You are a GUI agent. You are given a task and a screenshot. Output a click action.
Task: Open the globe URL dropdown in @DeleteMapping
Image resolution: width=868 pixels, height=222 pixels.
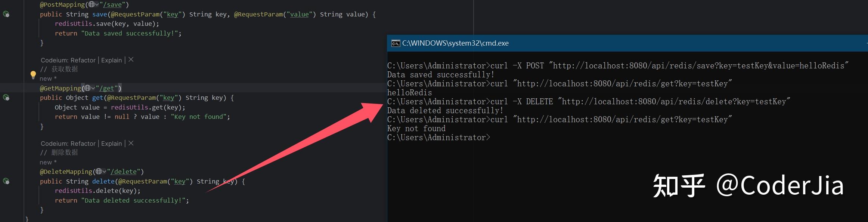pyautogui.click(x=100, y=172)
